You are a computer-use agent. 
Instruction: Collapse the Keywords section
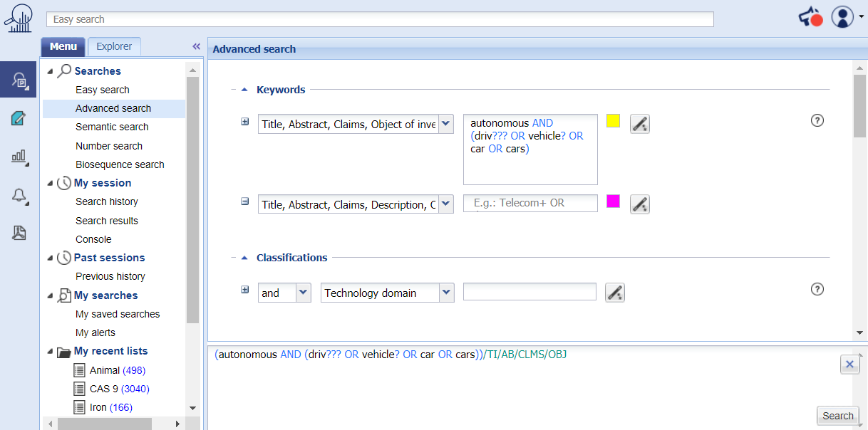click(244, 90)
